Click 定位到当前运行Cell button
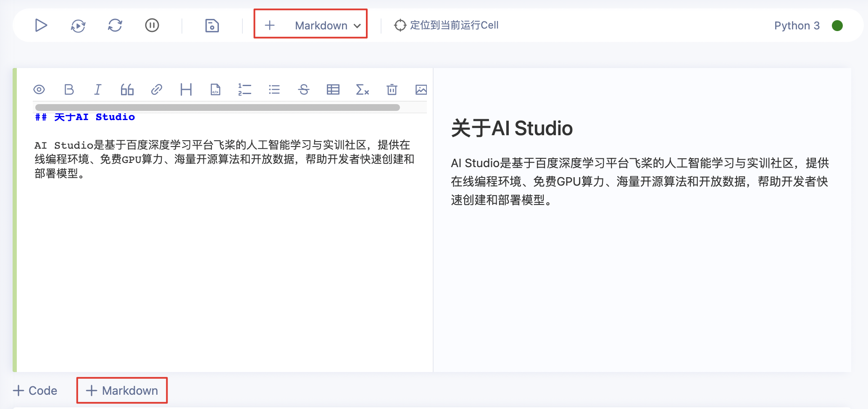868x409 pixels. [446, 25]
